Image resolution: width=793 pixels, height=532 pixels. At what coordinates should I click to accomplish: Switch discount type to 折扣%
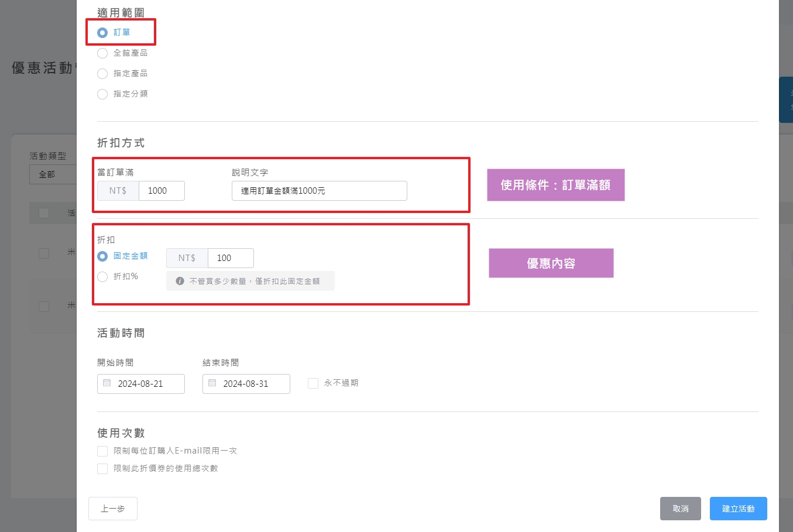pyautogui.click(x=102, y=276)
